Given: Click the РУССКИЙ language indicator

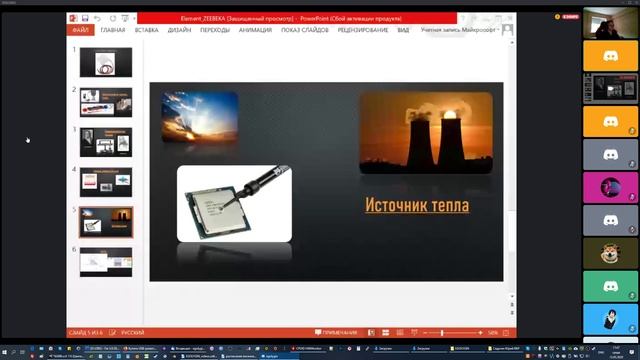Looking at the screenshot, I should [x=133, y=333].
